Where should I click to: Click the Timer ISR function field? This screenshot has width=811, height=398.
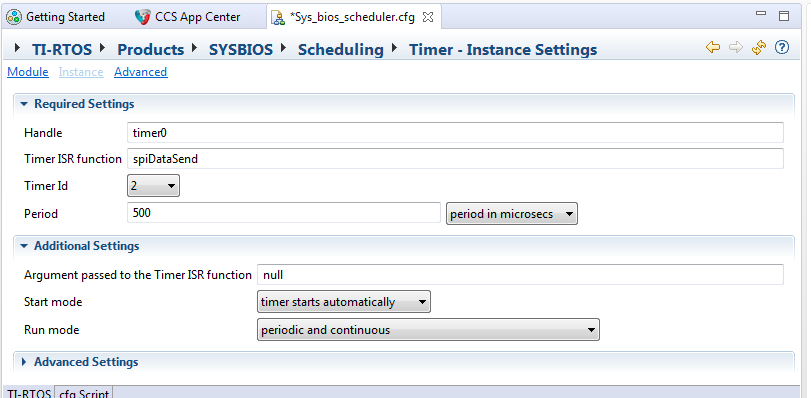click(455, 159)
